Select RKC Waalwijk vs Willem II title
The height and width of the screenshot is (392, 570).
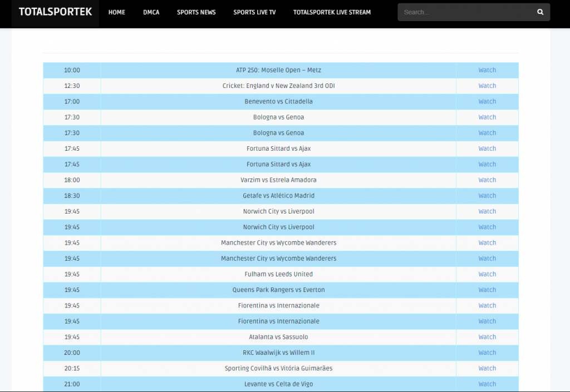pos(278,353)
